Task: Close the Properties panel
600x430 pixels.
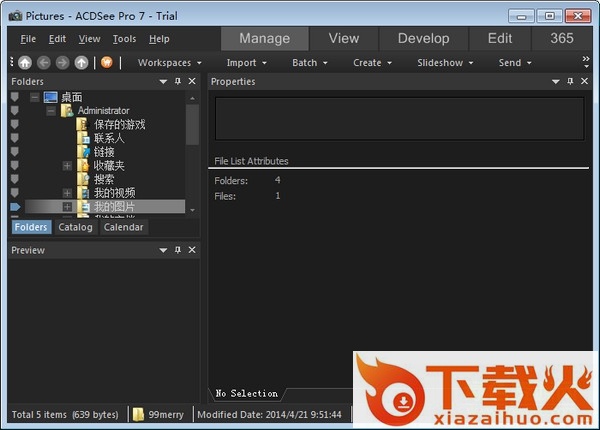Action: click(584, 81)
